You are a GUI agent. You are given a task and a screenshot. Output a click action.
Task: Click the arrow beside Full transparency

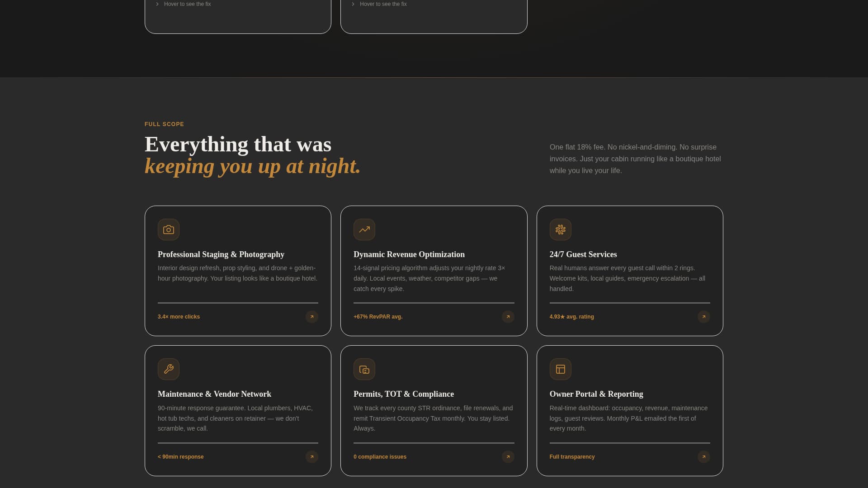point(703,457)
